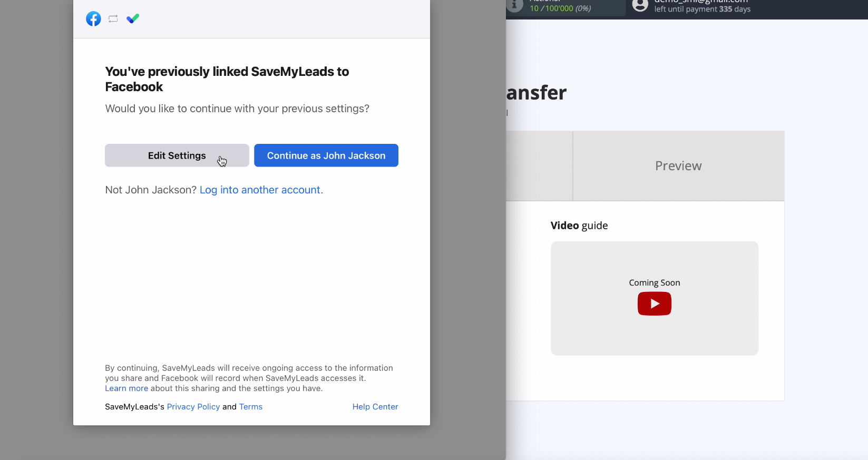The height and width of the screenshot is (460, 868).
Task: Click the sync arrows icon between logos
Action: [x=113, y=19]
